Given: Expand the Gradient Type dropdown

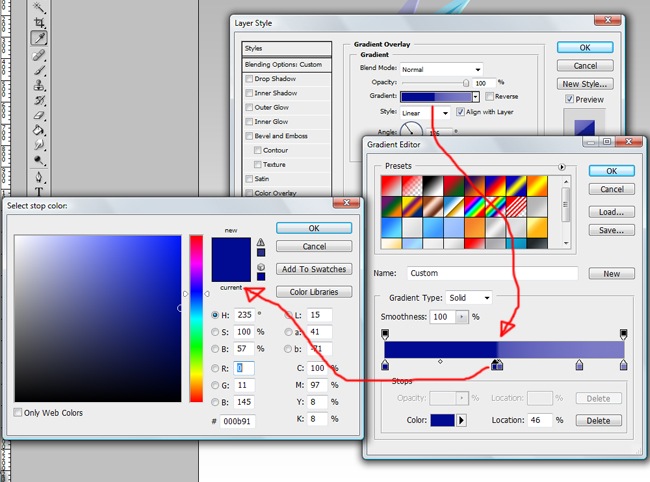Looking at the screenshot, I should (470, 298).
